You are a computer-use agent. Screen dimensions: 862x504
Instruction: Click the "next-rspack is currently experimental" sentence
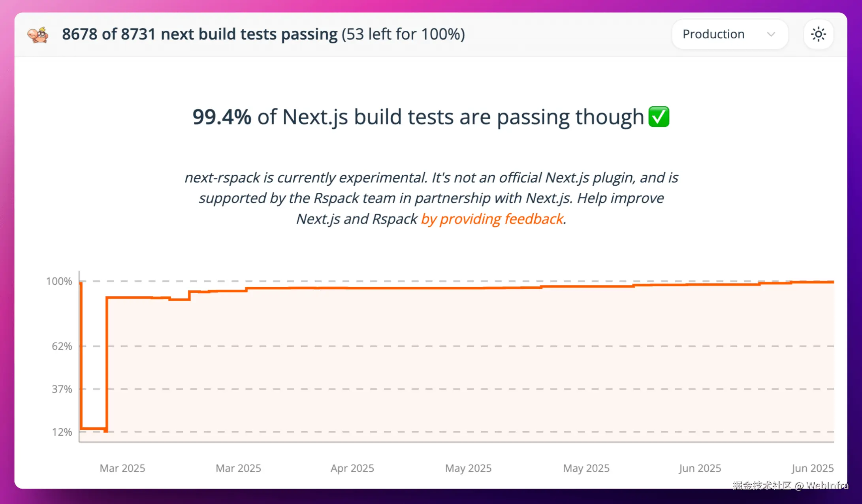pos(305,178)
